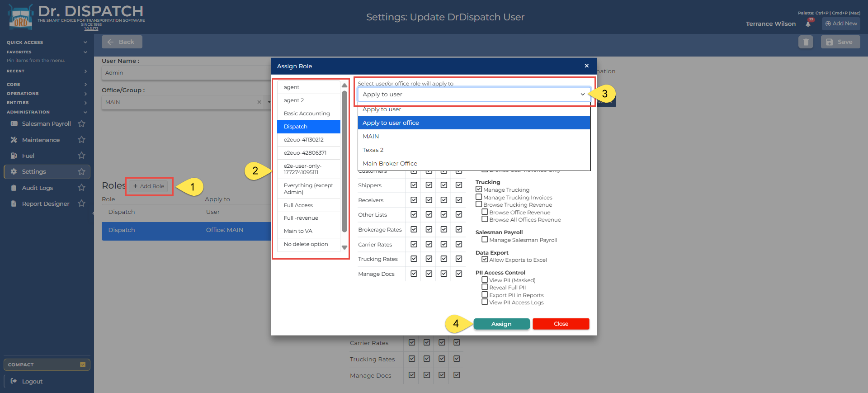This screenshot has width=868, height=393.
Task: Click the Back button
Action: pos(122,42)
